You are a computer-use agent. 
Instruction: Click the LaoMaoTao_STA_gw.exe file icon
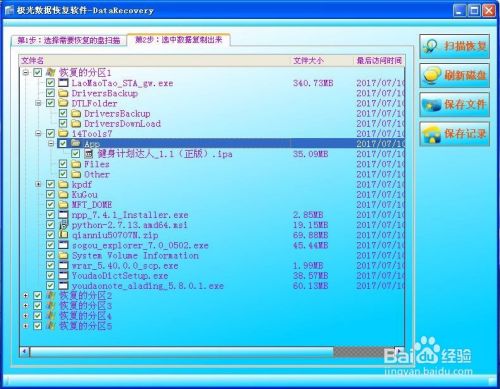[63, 83]
